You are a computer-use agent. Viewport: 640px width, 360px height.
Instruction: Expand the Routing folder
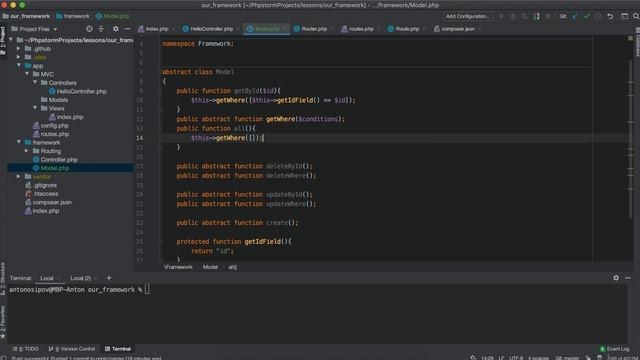27,151
